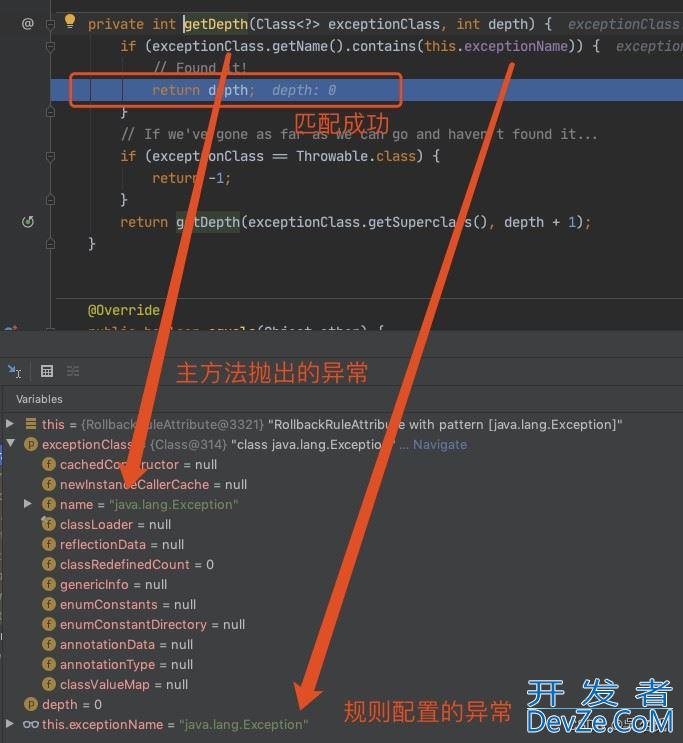Collapse the exceptionClass variable node

tap(11, 444)
